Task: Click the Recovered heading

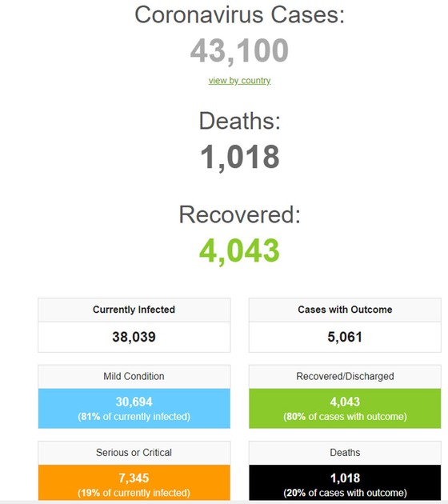Action: (240, 214)
